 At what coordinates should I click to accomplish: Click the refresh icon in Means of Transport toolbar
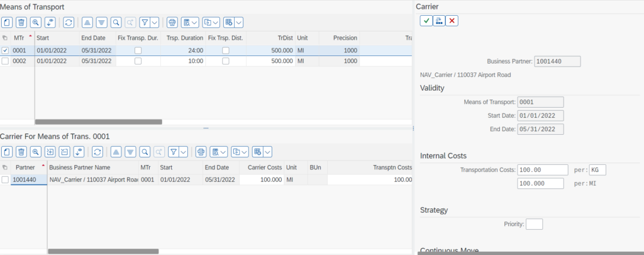(x=69, y=22)
